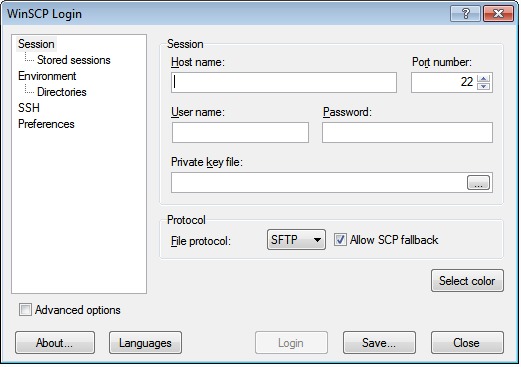Viewport: 521px width, 367px height.
Task: Open the Environment tree item
Action: [x=47, y=76]
